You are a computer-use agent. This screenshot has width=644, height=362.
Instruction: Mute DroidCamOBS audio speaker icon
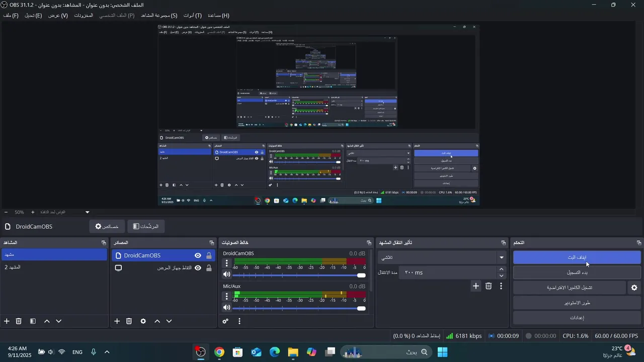tap(227, 275)
